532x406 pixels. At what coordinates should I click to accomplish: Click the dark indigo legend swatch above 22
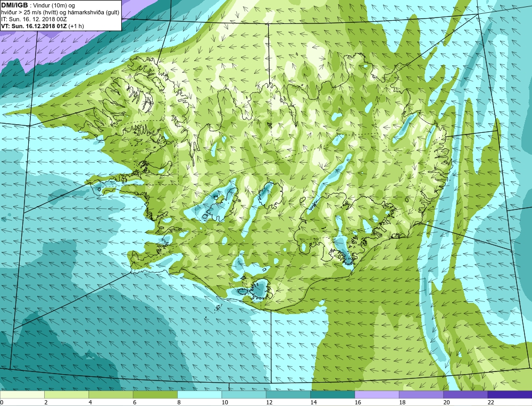tap(510, 395)
